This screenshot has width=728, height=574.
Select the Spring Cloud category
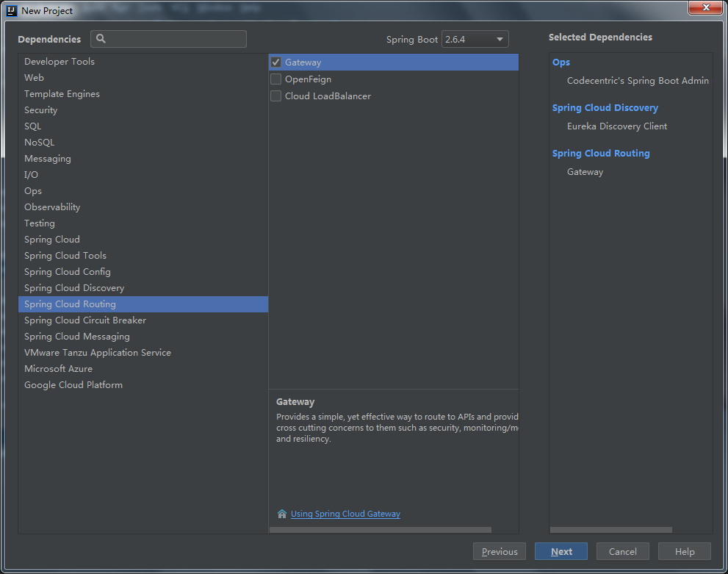coord(143,240)
